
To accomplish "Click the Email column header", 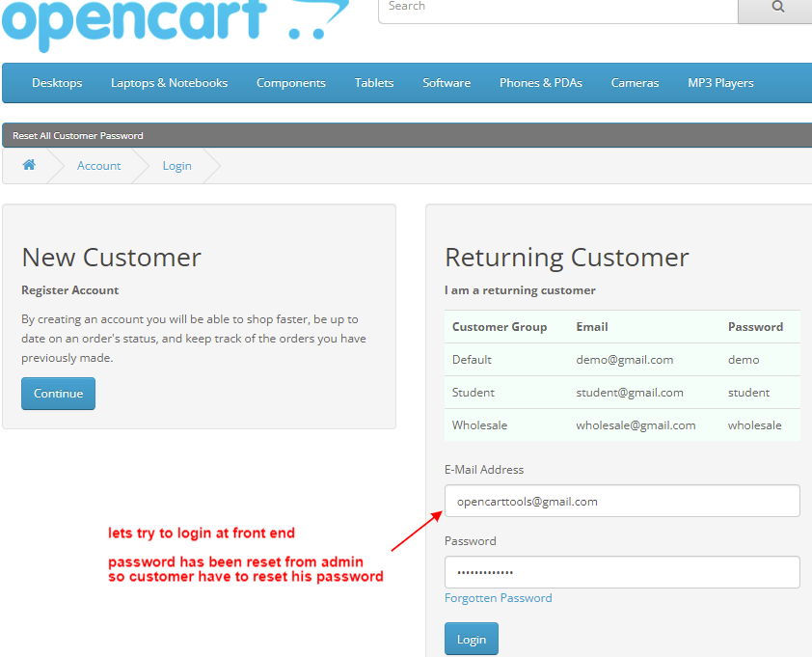I will point(592,327).
